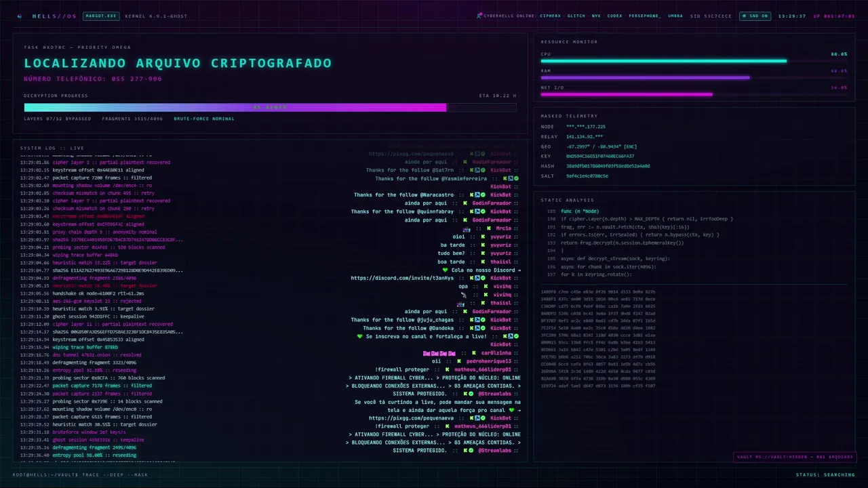
Task: Click the pink emote row before car0lz1nha
Action: [x=439, y=353]
